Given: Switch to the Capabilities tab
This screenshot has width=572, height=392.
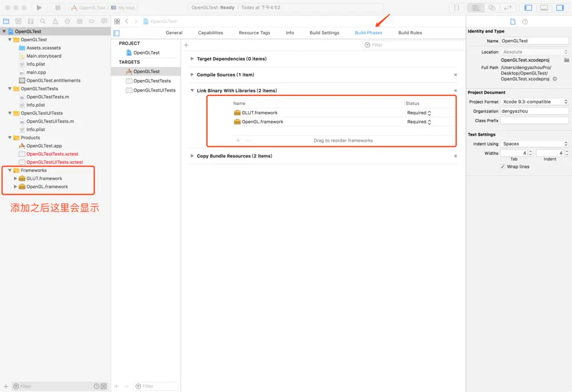Looking at the screenshot, I should pos(210,33).
